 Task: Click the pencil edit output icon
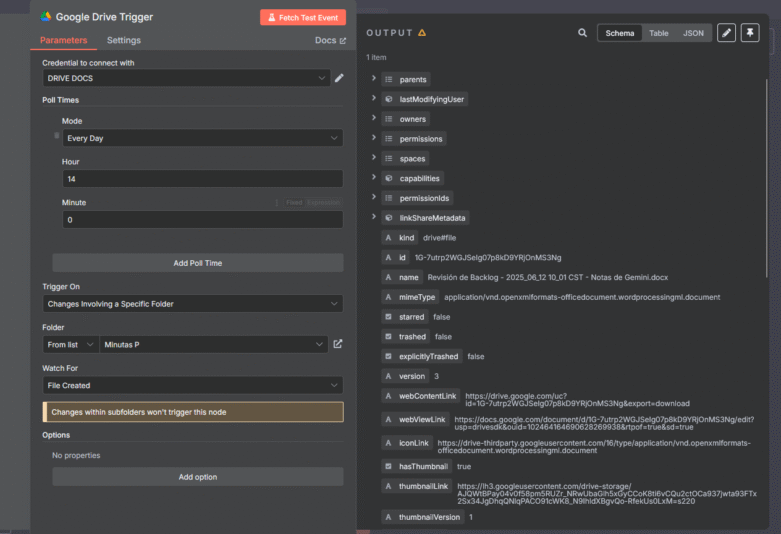click(726, 33)
